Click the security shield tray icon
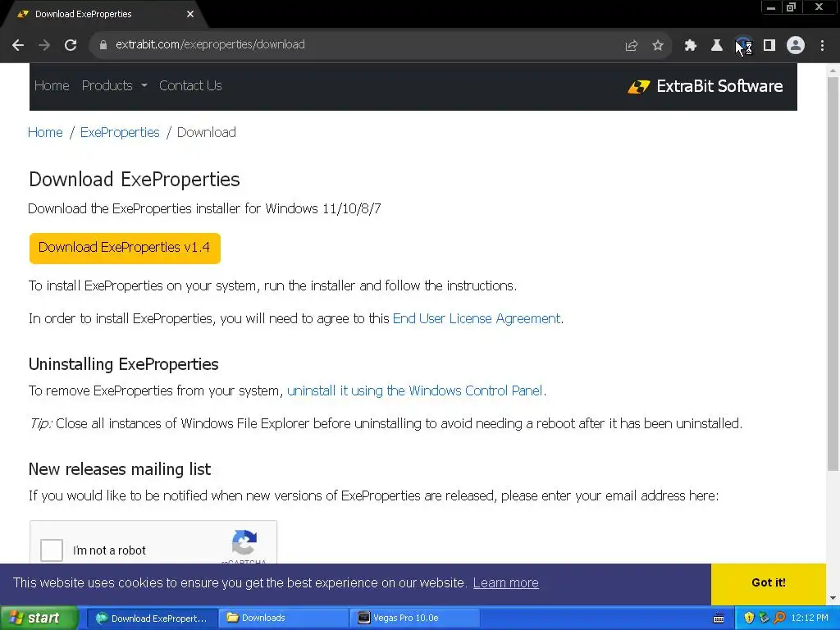The image size is (840, 630). (749, 619)
